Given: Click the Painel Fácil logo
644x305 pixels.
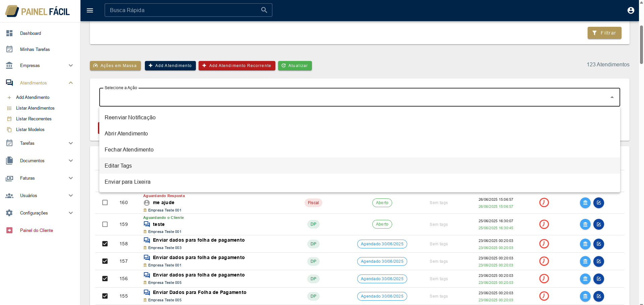Looking at the screenshot, I should [38, 11].
